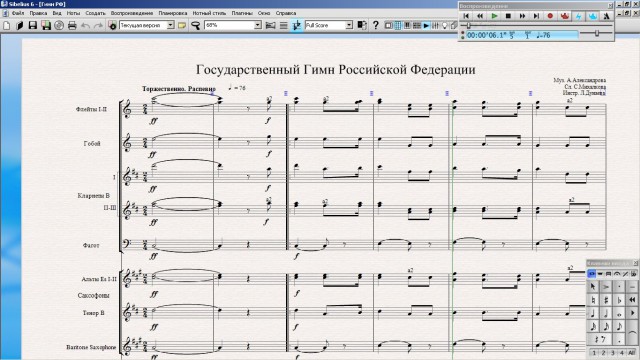This screenshot has height=360, width=640.
Task: Open the Воспроизведение menu
Action: tap(132, 13)
